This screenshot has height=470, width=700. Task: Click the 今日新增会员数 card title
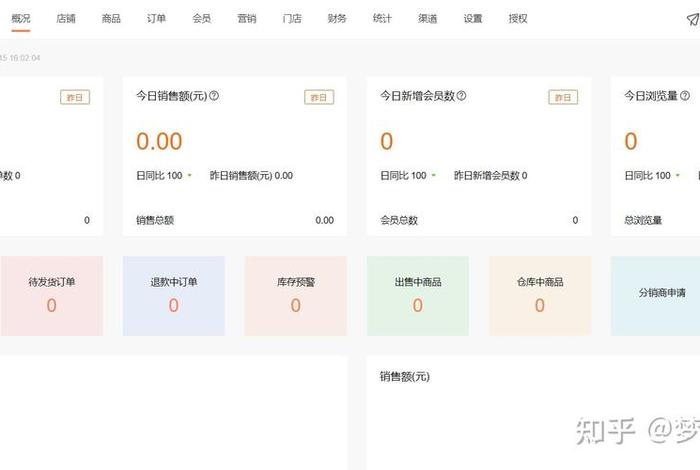(x=417, y=96)
